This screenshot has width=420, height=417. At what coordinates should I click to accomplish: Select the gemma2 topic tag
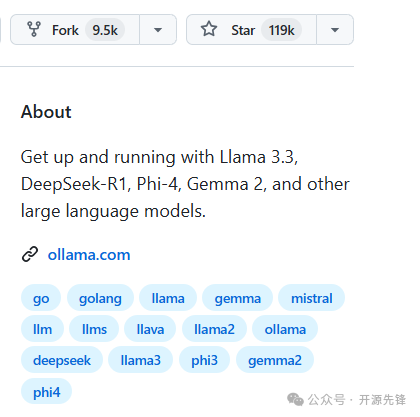point(275,360)
